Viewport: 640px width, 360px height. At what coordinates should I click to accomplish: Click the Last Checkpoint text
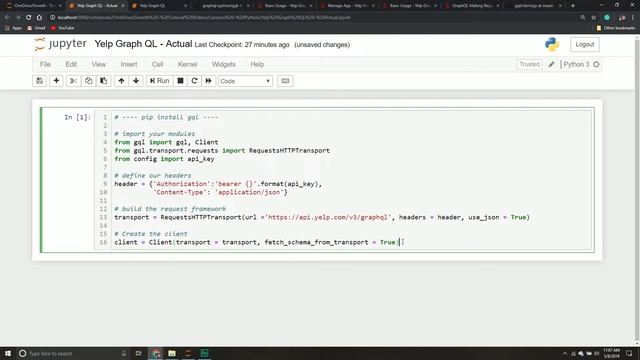pos(242,45)
